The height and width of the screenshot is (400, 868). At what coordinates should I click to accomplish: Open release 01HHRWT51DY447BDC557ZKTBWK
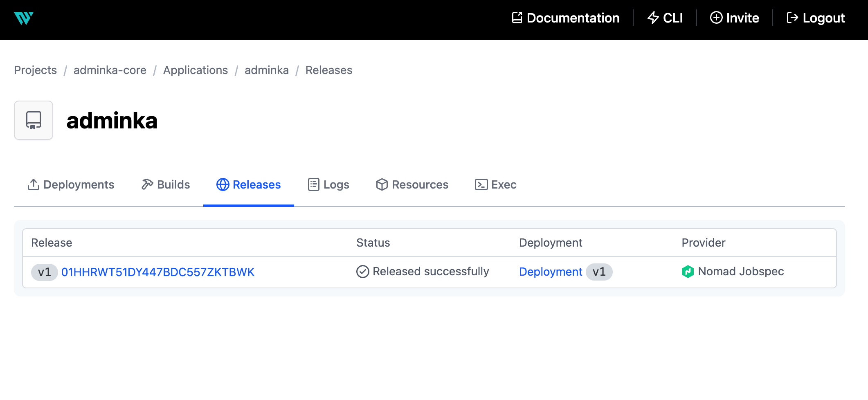pyautogui.click(x=157, y=272)
